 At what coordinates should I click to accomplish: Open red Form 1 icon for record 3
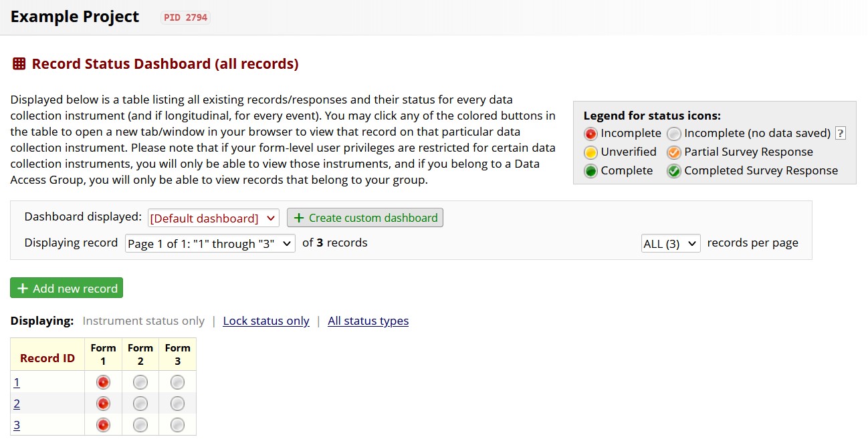tap(103, 425)
